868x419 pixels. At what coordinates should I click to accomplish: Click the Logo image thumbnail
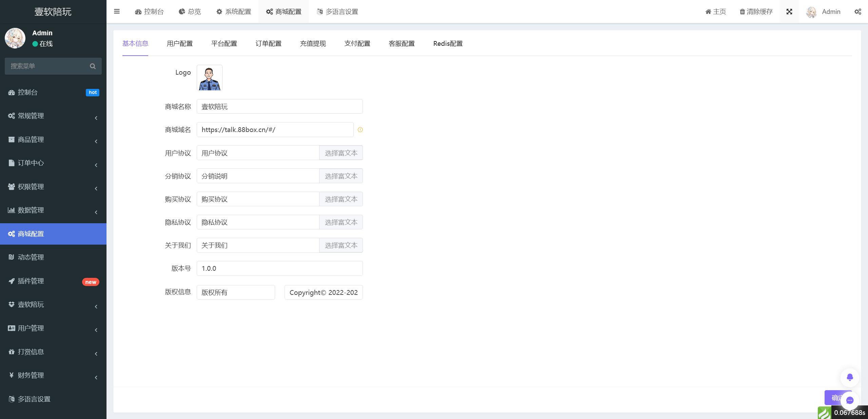tap(210, 78)
